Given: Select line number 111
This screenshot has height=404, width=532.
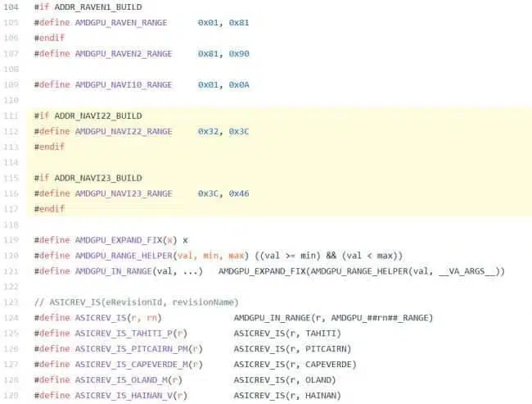Looking at the screenshot, I should coord(11,116).
